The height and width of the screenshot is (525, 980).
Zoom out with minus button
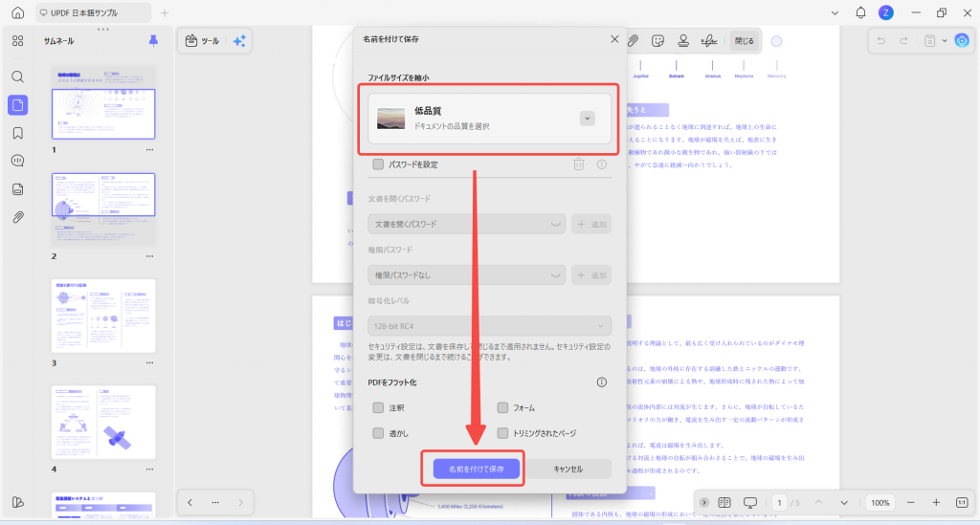point(911,502)
